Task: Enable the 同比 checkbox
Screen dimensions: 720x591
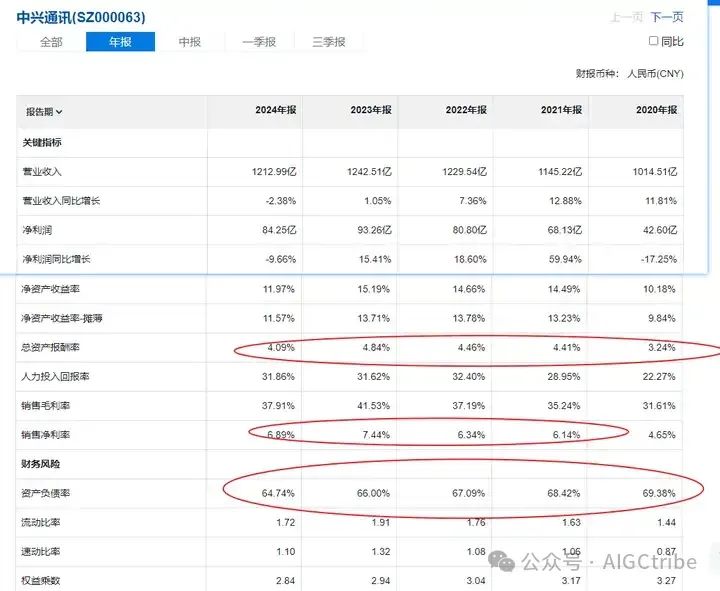Action: point(653,41)
